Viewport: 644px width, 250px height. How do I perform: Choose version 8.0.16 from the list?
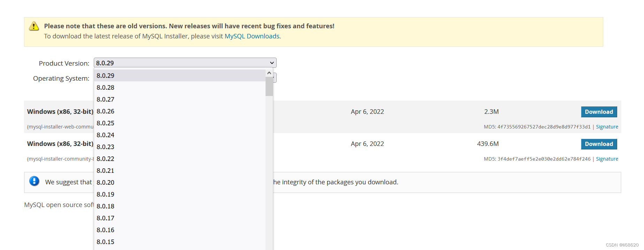[x=180, y=230]
